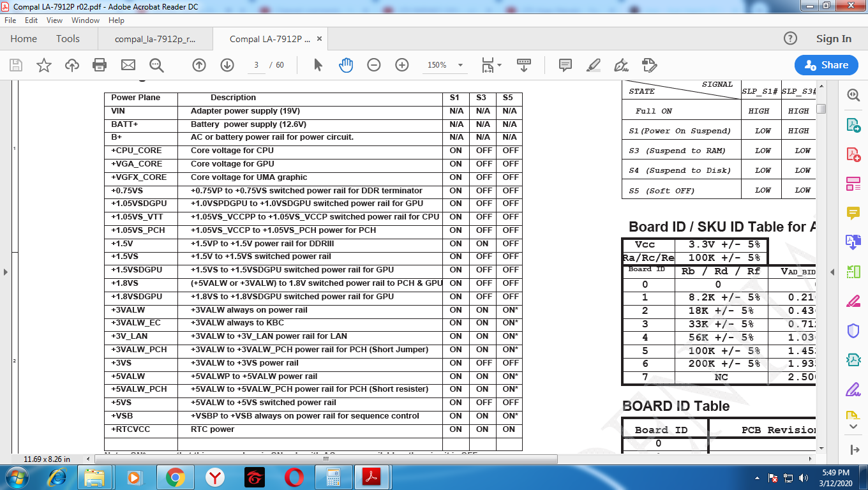This screenshot has height=490, width=868.
Task: Open the View menu
Action: 55,20
